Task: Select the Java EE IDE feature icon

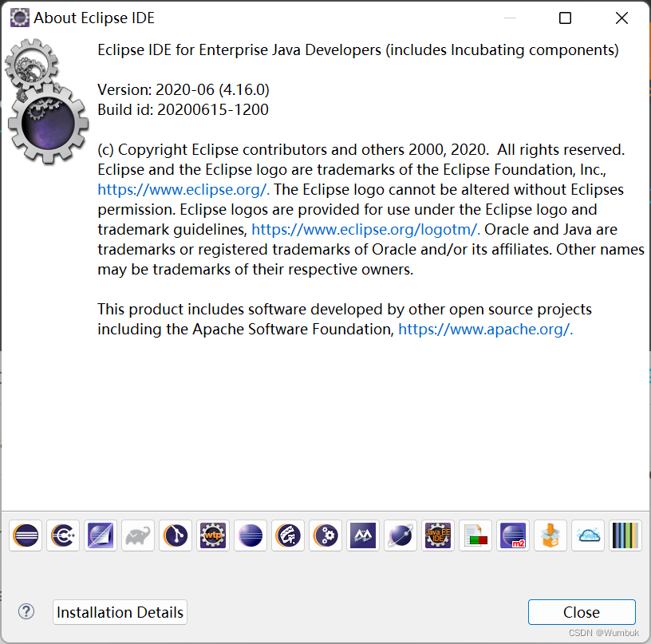Action: pyautogui.click(x=437, y=535)
